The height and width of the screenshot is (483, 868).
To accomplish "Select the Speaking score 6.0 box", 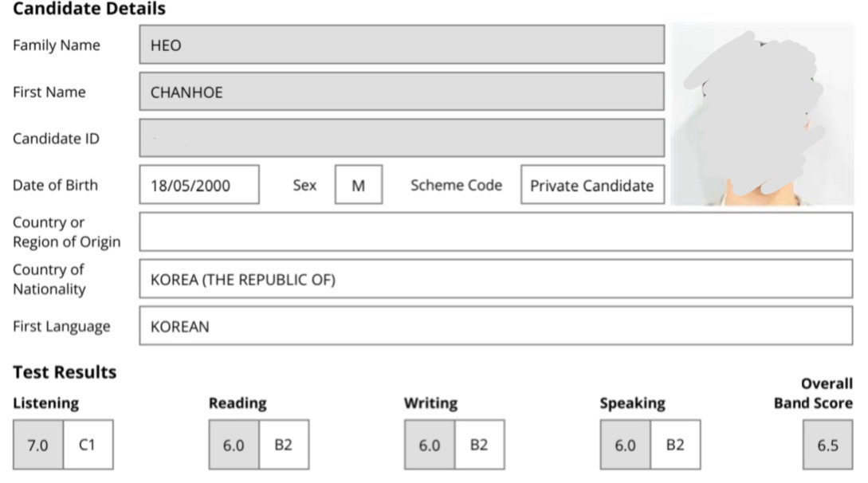I will click(626, 445).
